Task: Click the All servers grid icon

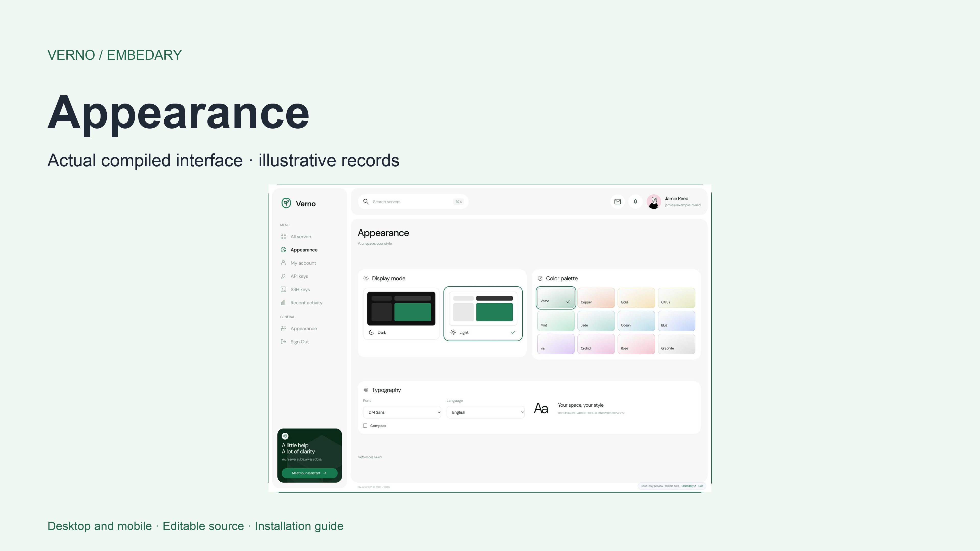Action: coord(284,236)
